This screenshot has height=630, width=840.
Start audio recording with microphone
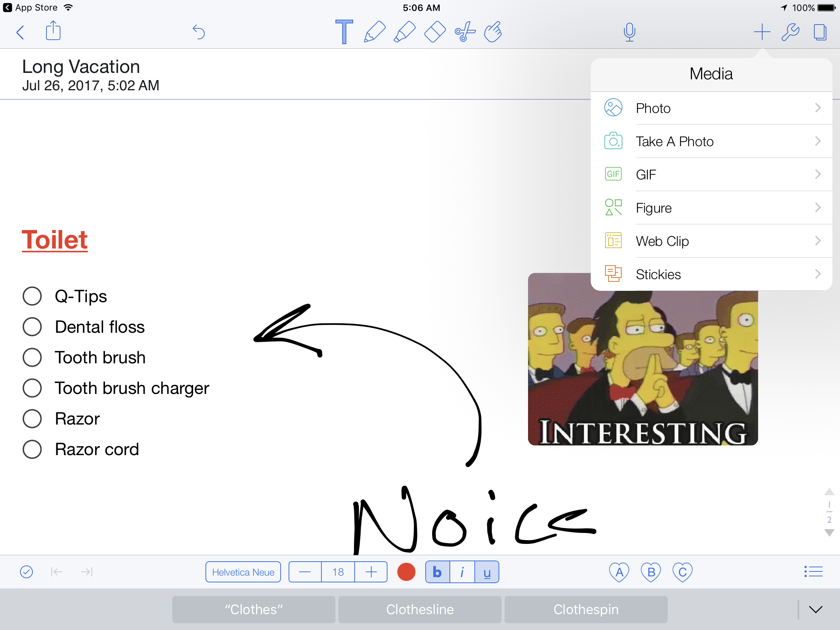(629, 32)
